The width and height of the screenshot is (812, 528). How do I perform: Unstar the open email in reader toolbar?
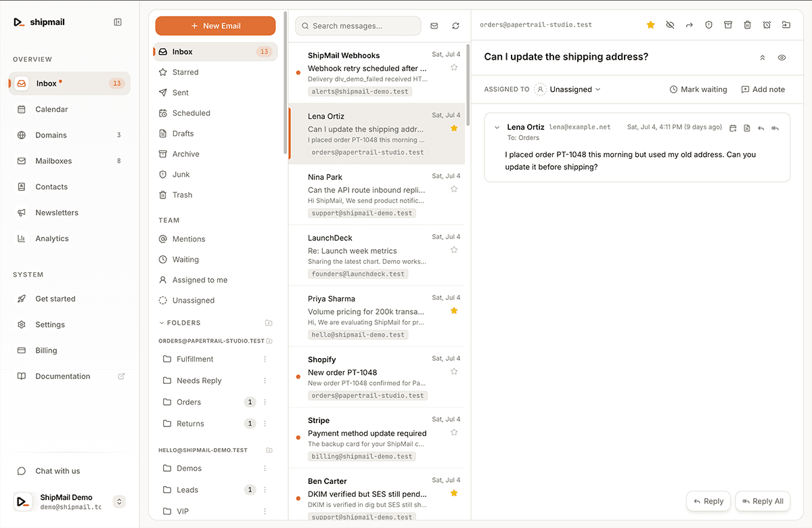click(650, 24)
